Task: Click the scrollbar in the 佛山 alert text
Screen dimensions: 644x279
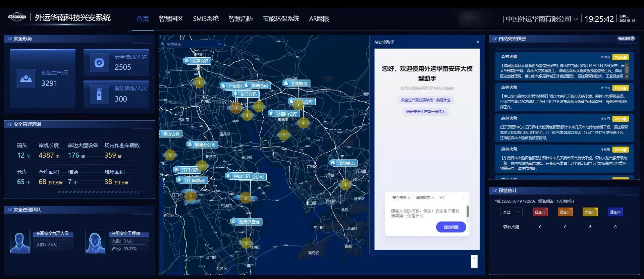Action: pyautogui.click(x=627, y=71)
